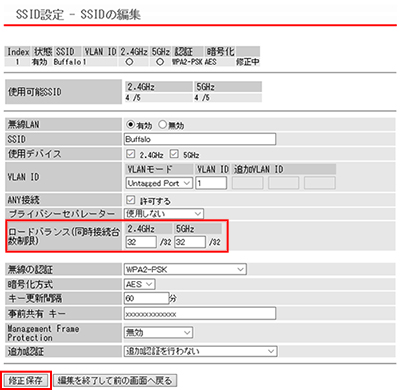Click the Index column header
This screenshot has width=400, height=390.
click(18, 52)
